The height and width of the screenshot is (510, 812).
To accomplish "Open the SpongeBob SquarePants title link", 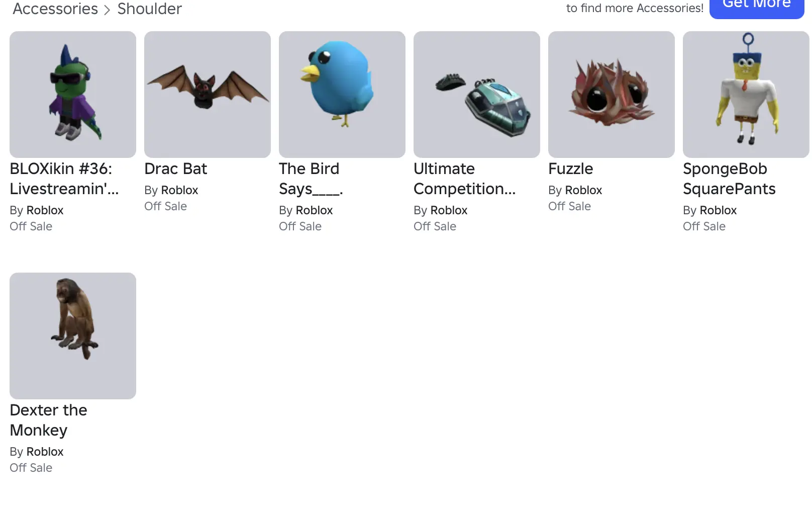I will (x=729, y=179).
